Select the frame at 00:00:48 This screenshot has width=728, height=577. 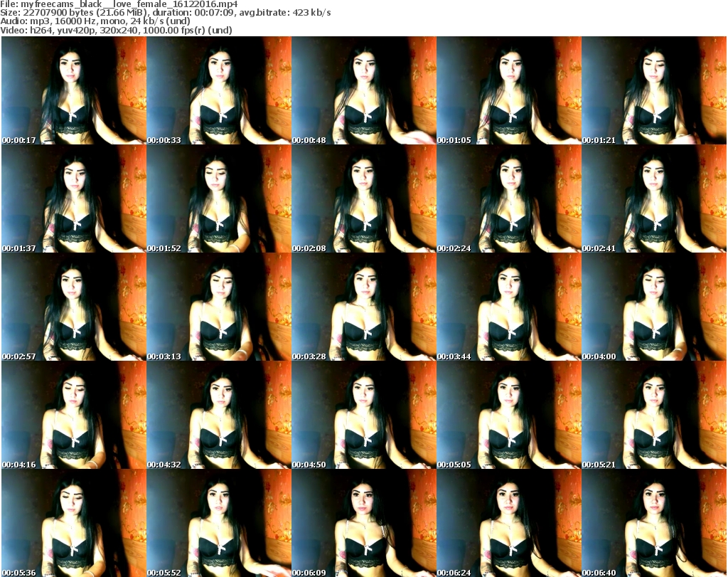(363, 90)
